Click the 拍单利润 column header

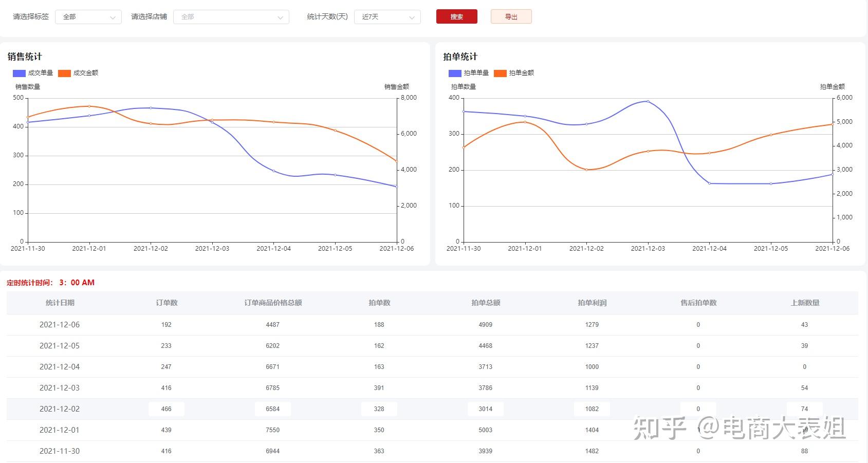point(592,303)
